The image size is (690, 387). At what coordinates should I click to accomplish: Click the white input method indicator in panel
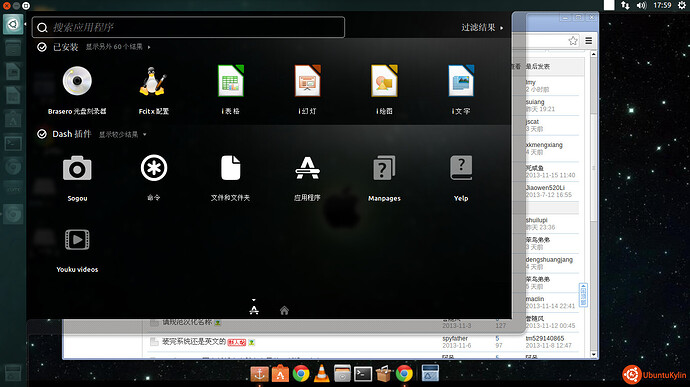point(609,5)
